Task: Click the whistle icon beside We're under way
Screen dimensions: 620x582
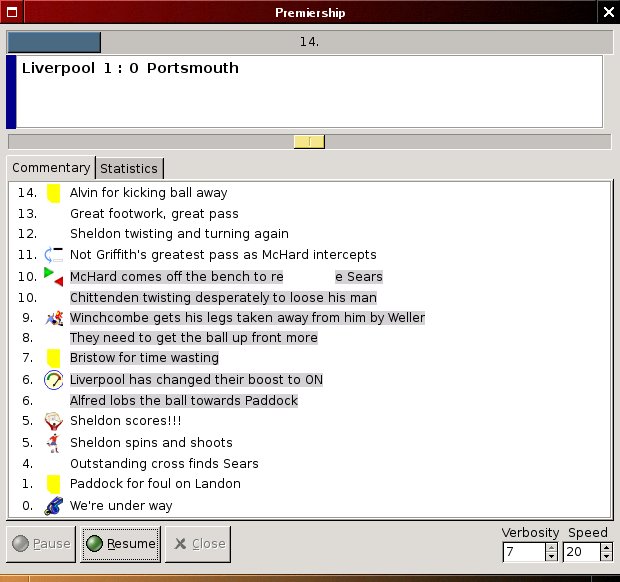Action: point(53,506)
